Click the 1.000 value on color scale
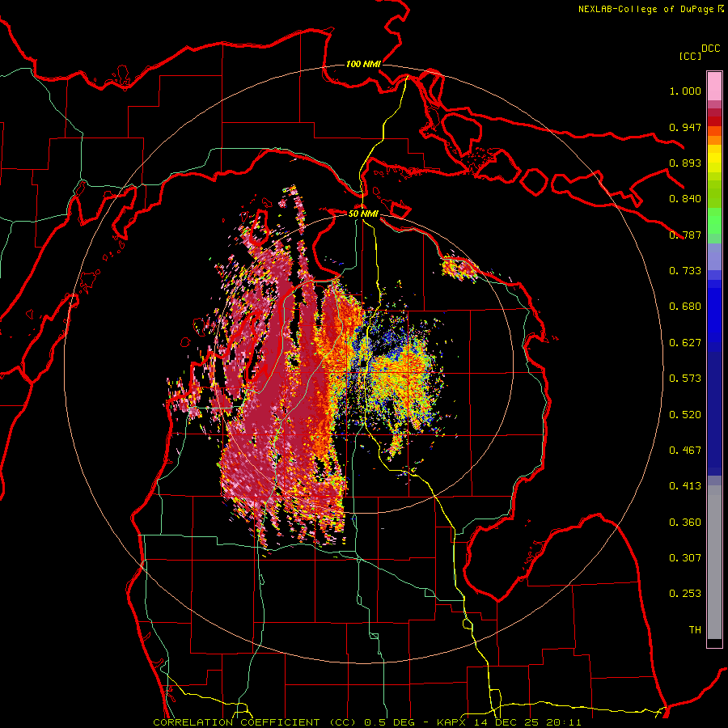The image size is (728, 728). pyautogui.click(x=685, y=91)
